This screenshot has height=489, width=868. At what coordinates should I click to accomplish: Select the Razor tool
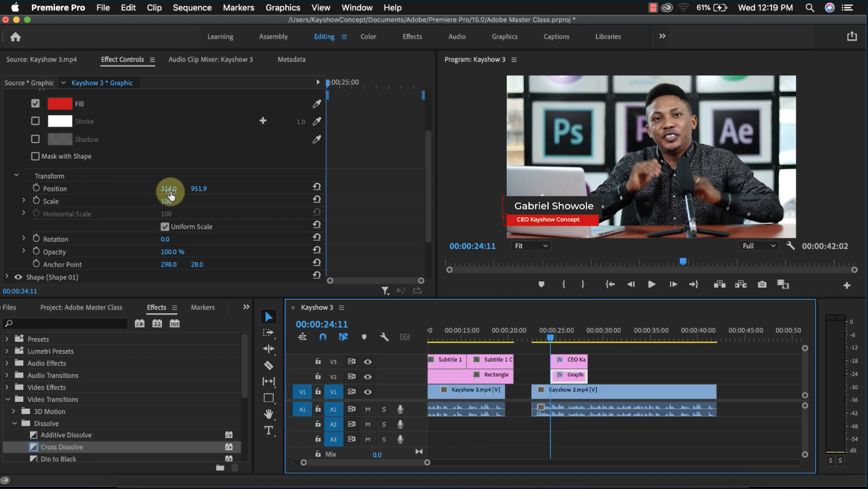pyautogui.click(x=269, y=365)
